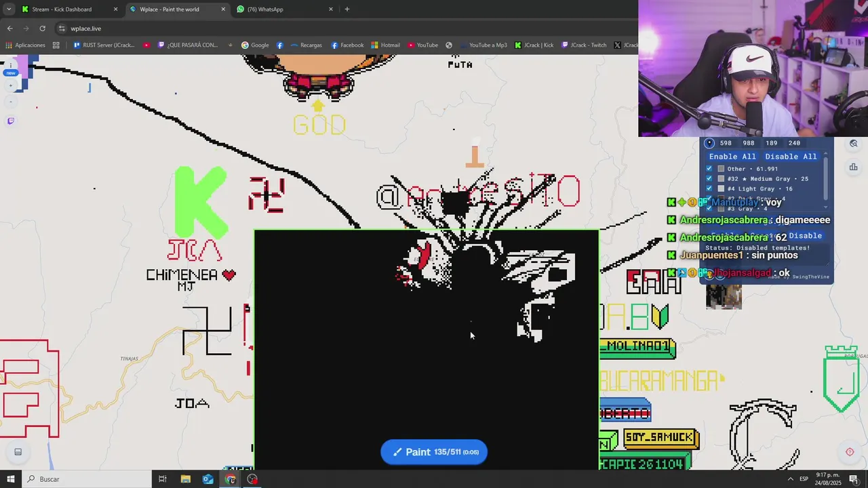Screen dimensions: 868x488
Task: Close the WhatsApp tab
Action: coord(331,9)
